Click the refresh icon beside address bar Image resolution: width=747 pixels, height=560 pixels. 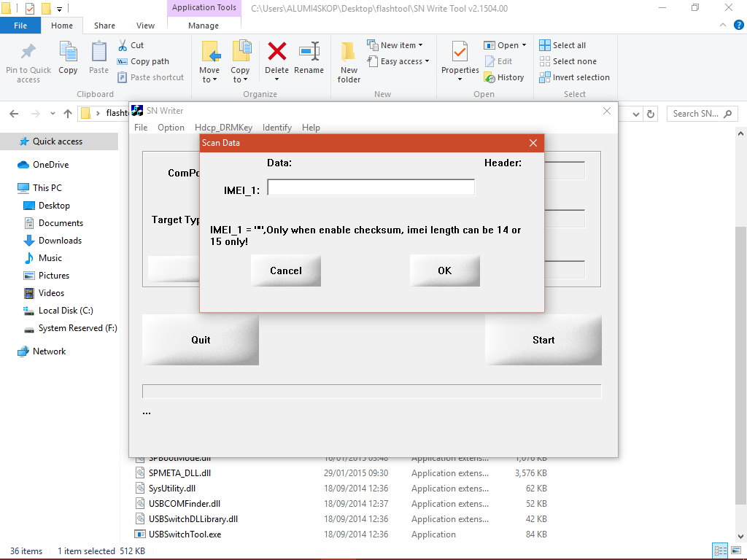[x=650, y=114]
